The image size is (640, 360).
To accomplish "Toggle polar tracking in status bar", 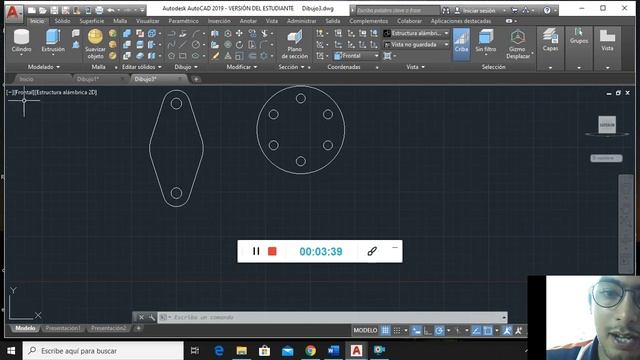I will 439,330.
